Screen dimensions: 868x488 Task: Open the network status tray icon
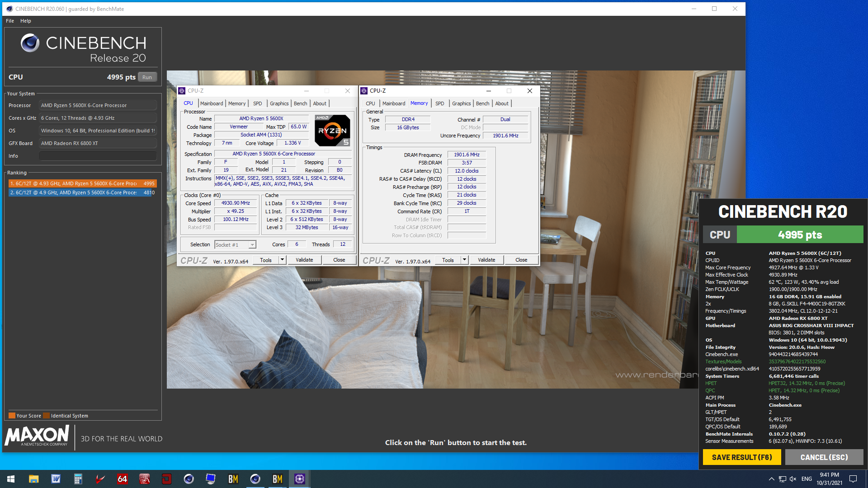782,479
